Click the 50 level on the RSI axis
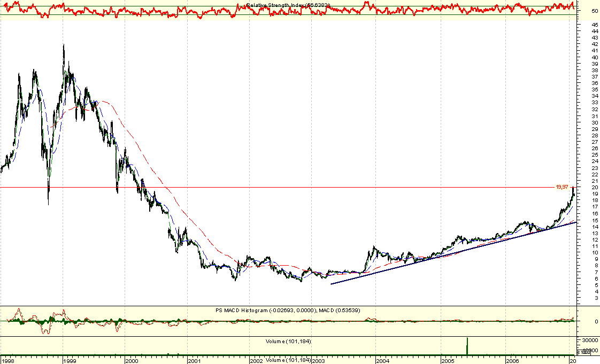Viewport: 600px width, 364px height. (x=595, y=11)
